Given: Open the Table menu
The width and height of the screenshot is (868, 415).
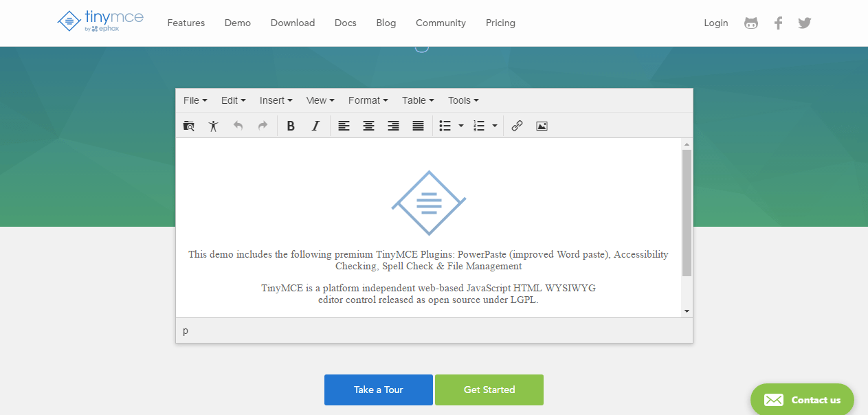Looking at the screenshot, I should tap(417, 100).
